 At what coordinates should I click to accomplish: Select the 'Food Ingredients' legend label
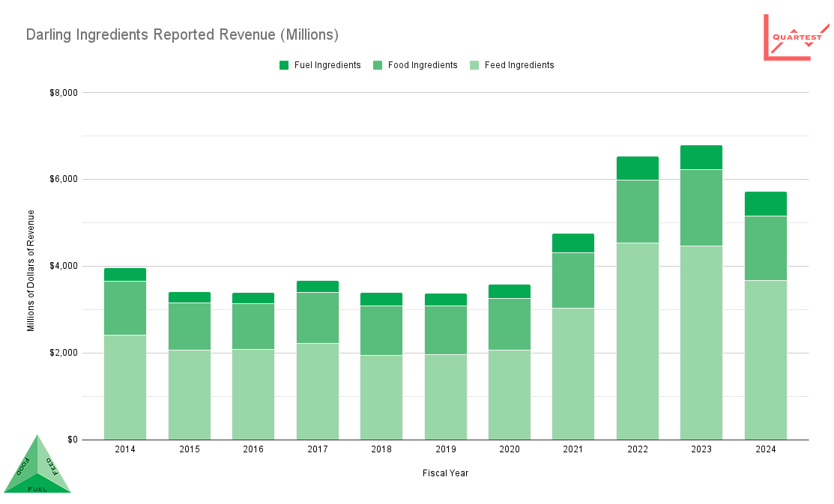(x=423, y=65)
